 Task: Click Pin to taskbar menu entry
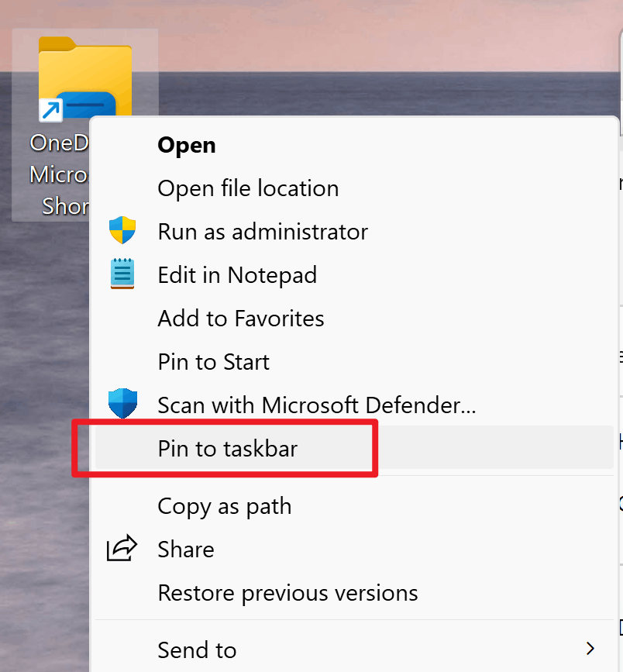coord(354,448)
